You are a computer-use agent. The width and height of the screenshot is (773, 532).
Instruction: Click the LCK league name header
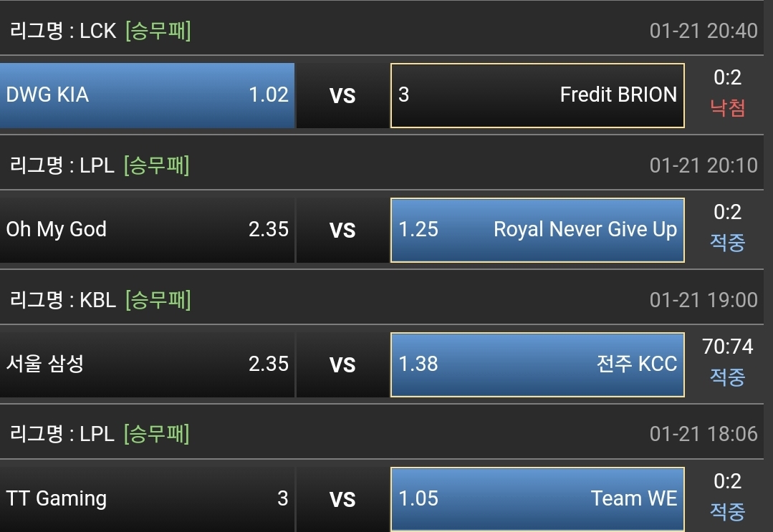(x=63, y=32)
